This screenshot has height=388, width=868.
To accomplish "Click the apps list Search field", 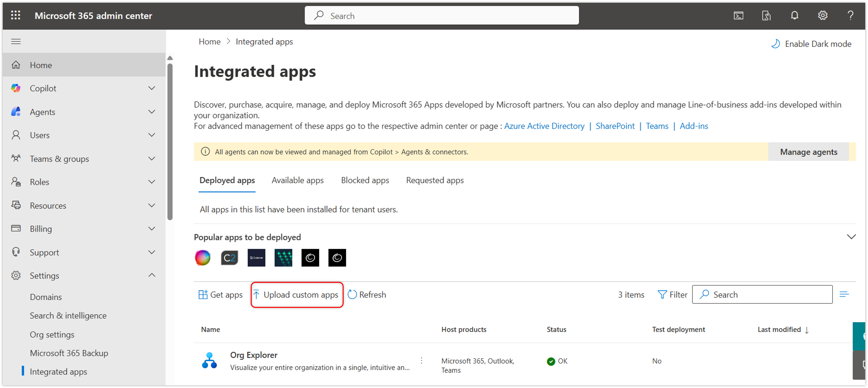I will (762, 295).
